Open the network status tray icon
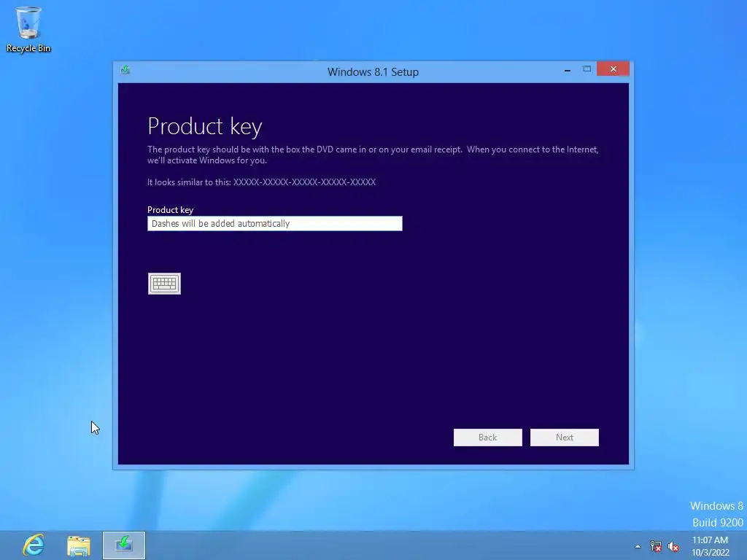The height and width of the screenshot is (560, 747). pyautogui.click(x=656, y=546)
